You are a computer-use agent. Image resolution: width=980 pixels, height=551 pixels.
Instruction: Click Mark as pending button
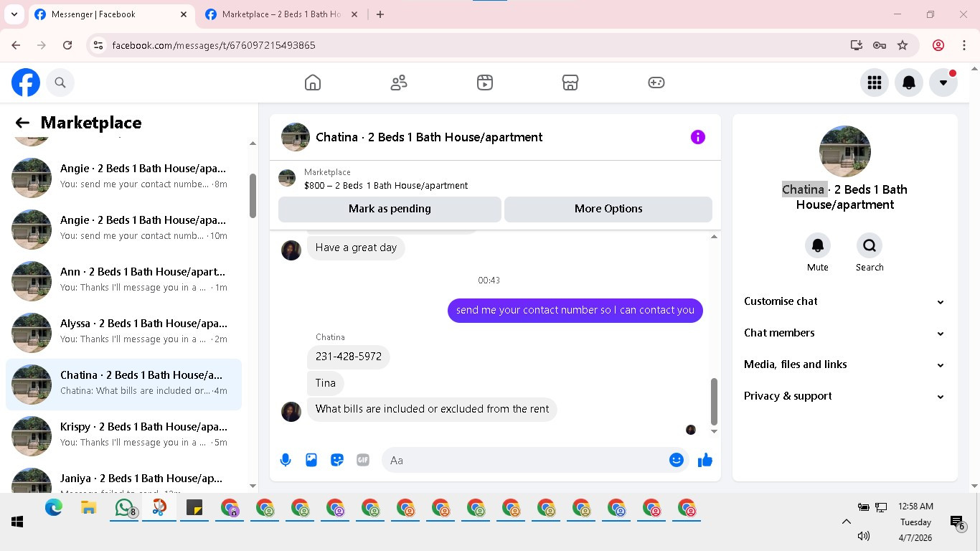[x=390, y=209]
